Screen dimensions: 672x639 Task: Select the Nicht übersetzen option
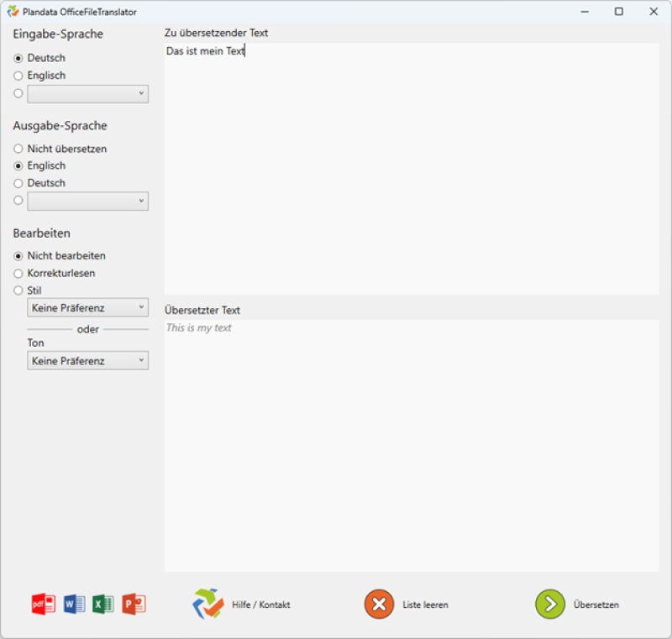pos(18,149)
